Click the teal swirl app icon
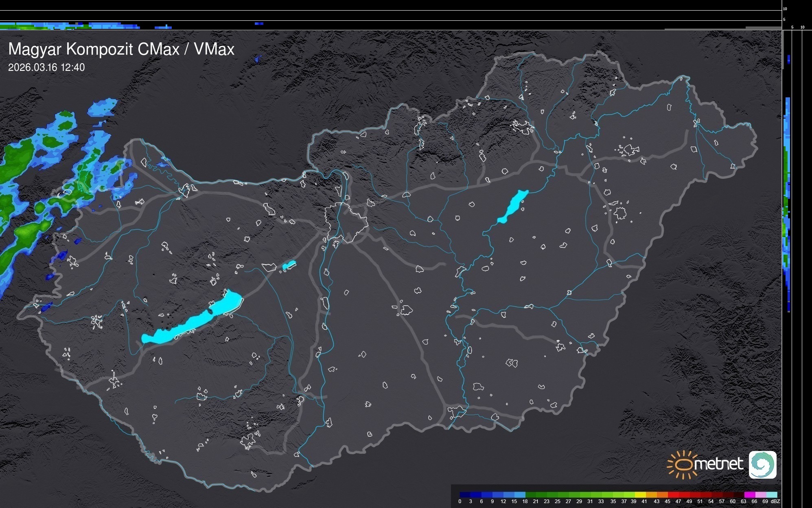 [762, 464]
